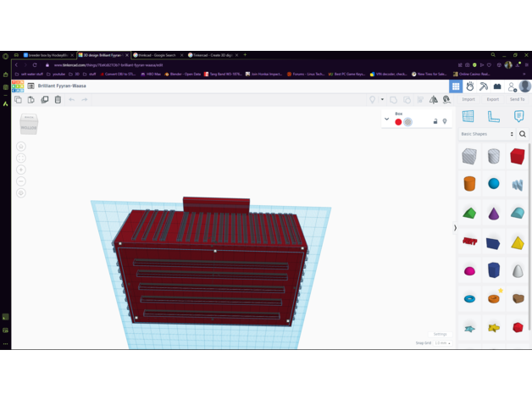Open the Snap Grid size dropdown
The height and width of the screenshot is (400, 532).
click(443, 343)
